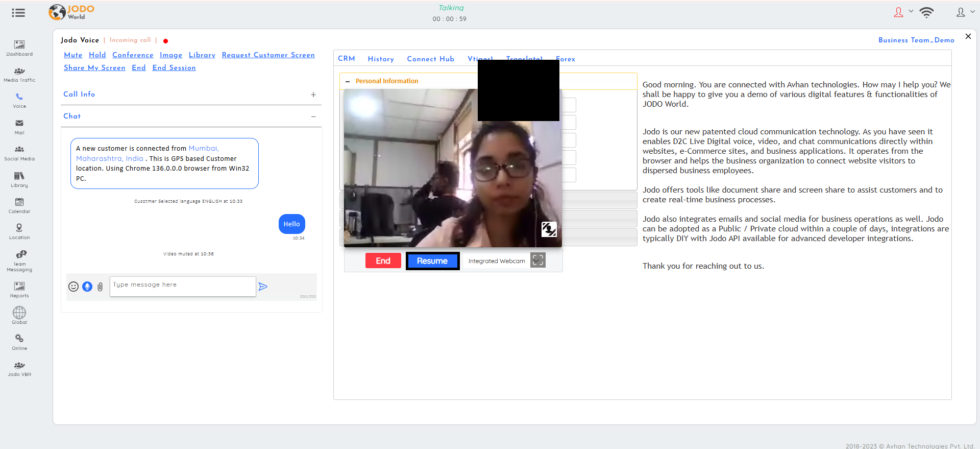Click the blue Resume button

click(432, 261)
